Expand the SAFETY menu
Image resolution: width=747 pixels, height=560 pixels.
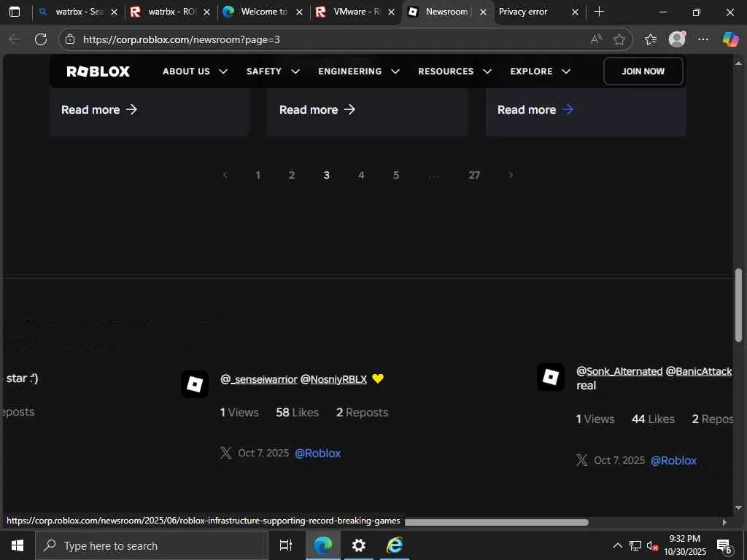[x=273, y=71]
